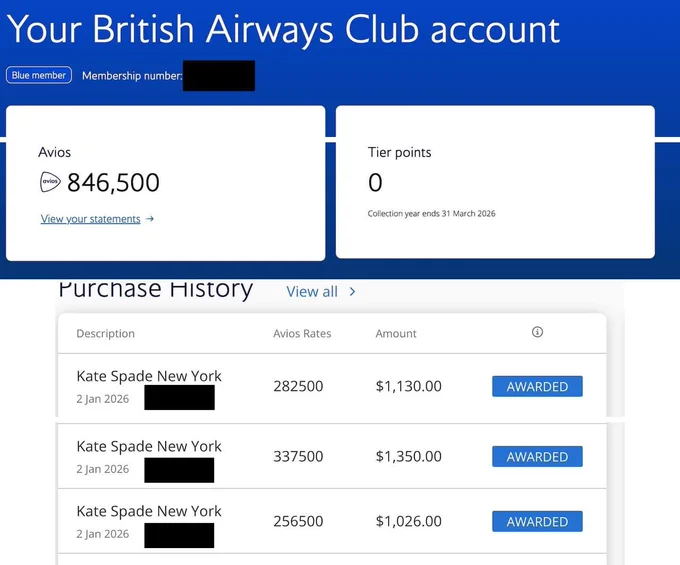The width and height of the screenshot is (680, 565).
Task: Click arrow icon beside View your statements
Action: pyautogui.click(x=150, y=219)
